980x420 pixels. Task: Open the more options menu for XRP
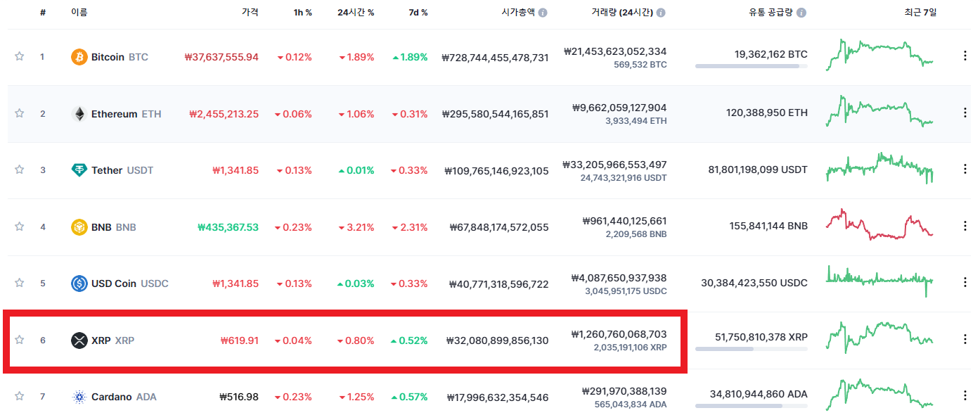coord(965,339)
